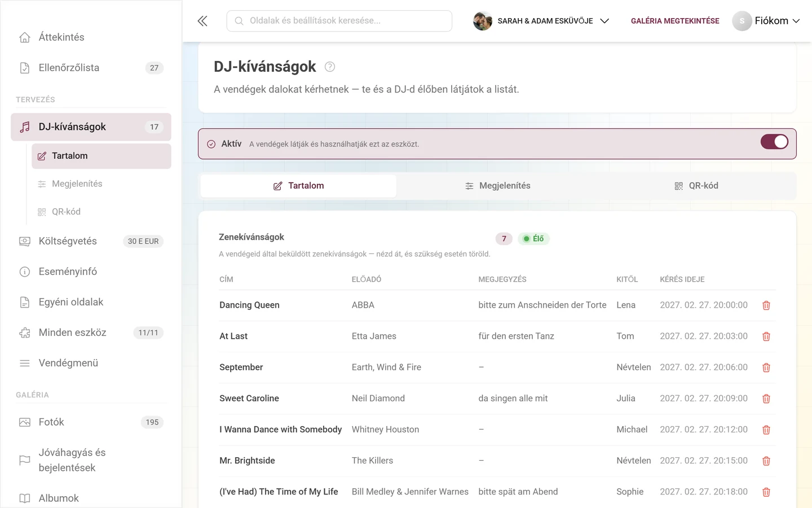The width and height of the screenshot is (812, 508).
Task: Open Eseményinfó in sidebar
Action: 91,271
